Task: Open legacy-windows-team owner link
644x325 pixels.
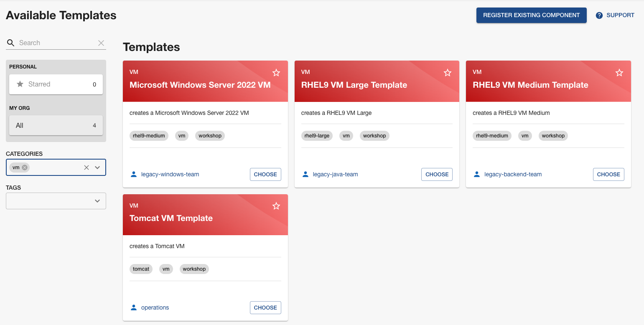Action: point(170,174)
